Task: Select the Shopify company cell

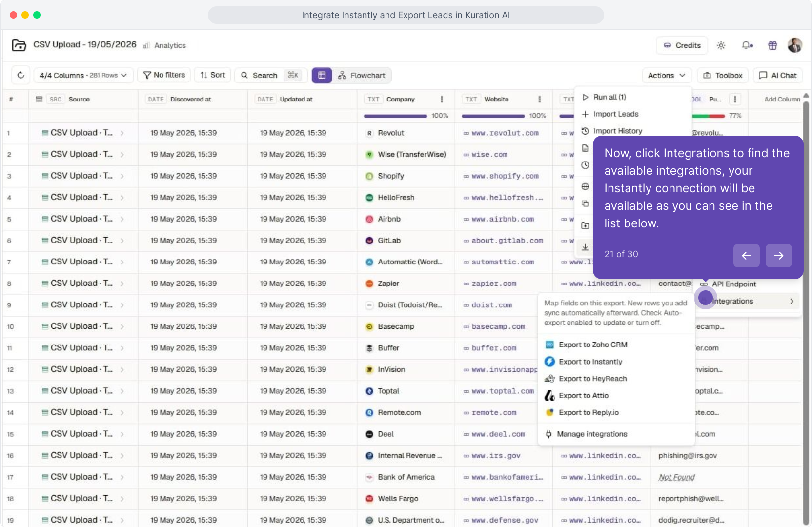Action: pos(406,176)
